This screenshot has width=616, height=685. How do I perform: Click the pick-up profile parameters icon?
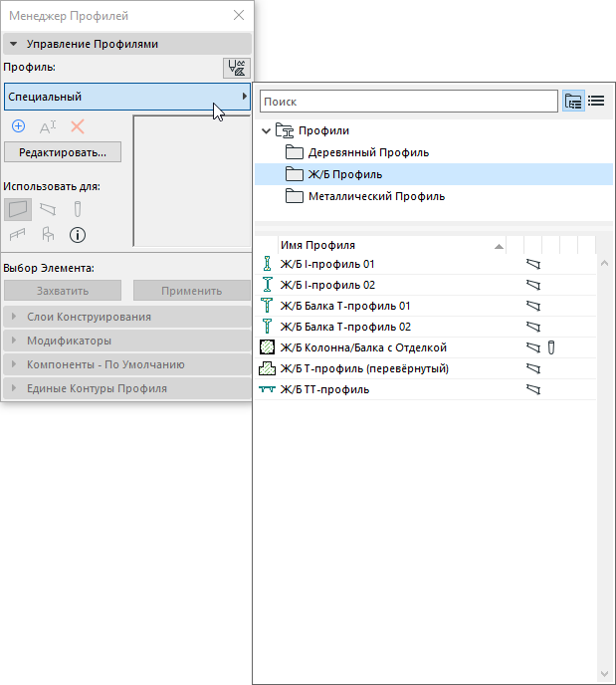pyautogui.click(x=237, y=68)
